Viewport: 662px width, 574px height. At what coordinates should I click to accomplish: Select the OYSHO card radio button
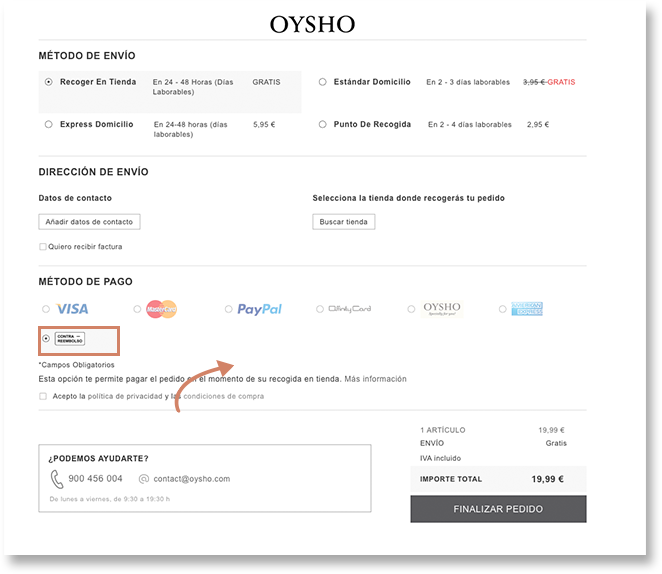(x=411, y=309)
